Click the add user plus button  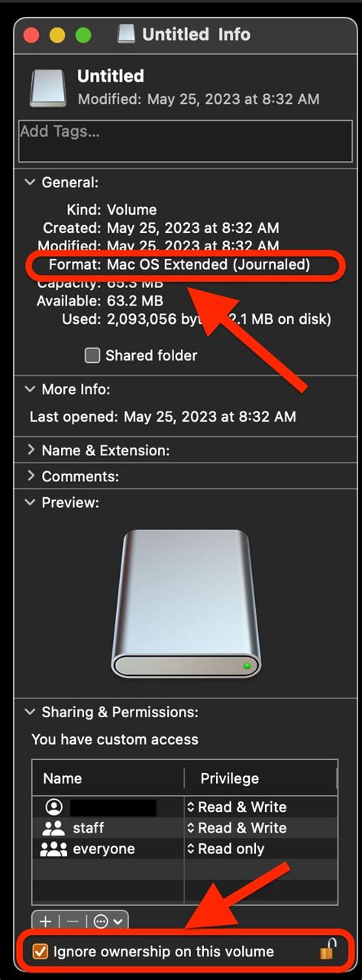click(x=46, y=921)
